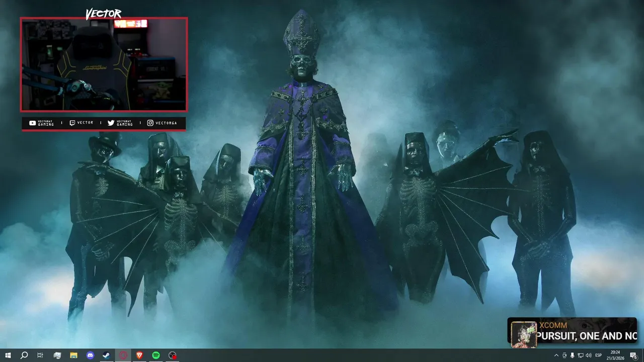
Task: Open Discord from the taskbar
Action: 90,355
